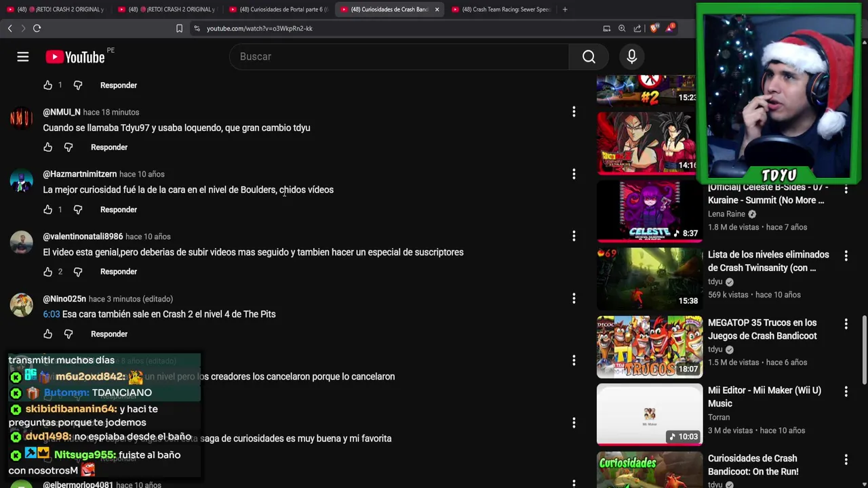Dislike the @NMUI_N comment
This screenshot has width=868, height=488.
68,147
